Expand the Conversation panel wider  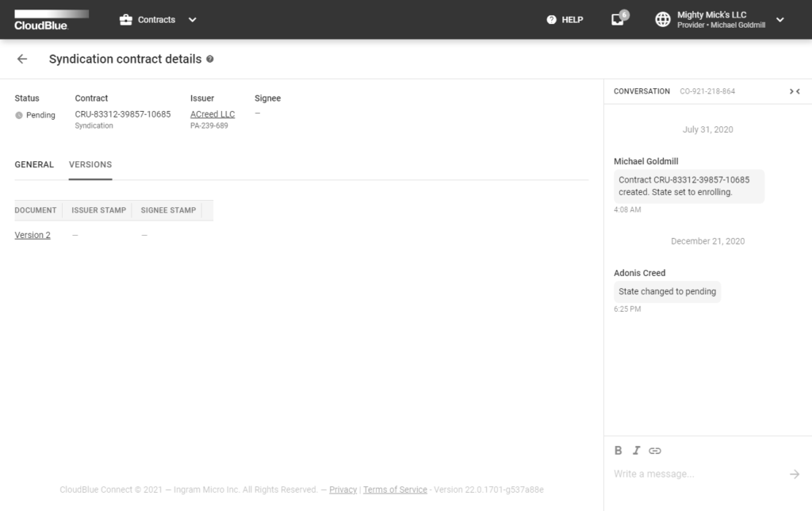tap(799, 91)
